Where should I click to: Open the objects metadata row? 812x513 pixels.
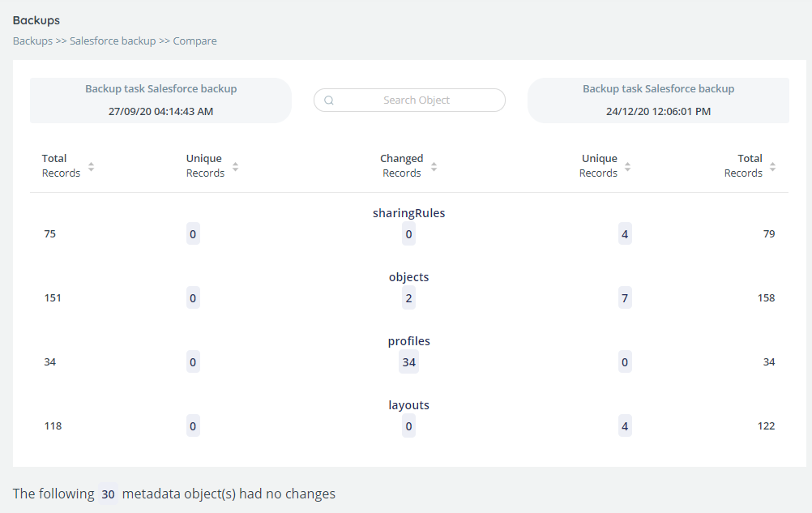coord(409,289)
